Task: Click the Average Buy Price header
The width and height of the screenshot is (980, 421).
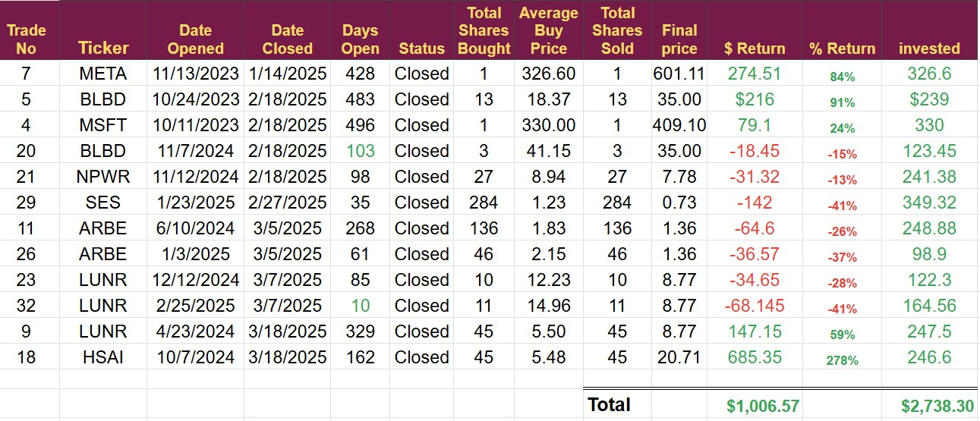Action: [548, 30]
